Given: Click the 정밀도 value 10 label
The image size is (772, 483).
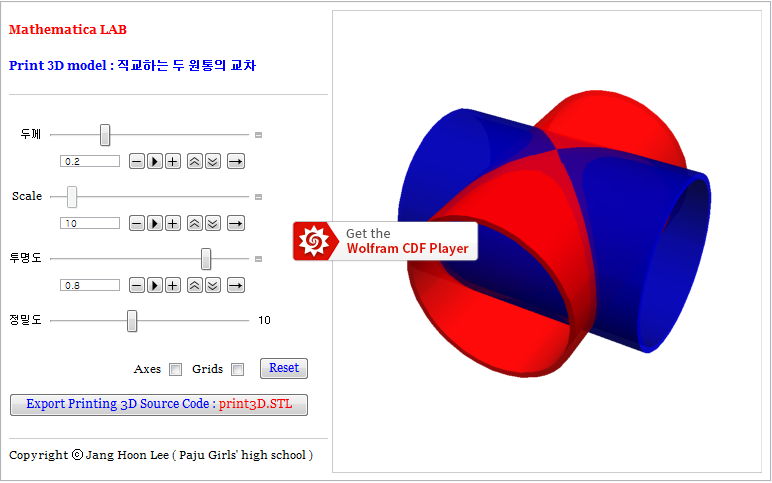Looking at the screenshot, I should point(264,320).
